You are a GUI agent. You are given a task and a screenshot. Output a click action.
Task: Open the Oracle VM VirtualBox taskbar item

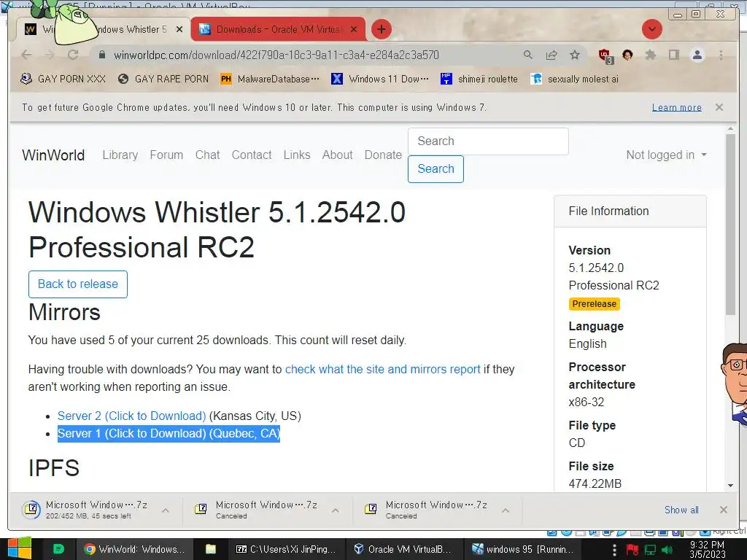[x=403, y=549]
